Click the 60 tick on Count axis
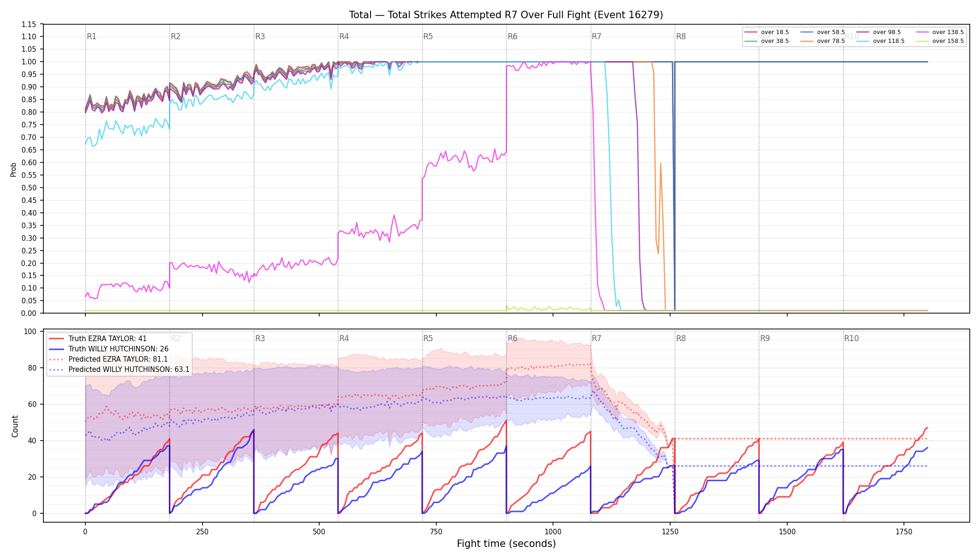Screen dimensions: 980x560 pos(33,404)
